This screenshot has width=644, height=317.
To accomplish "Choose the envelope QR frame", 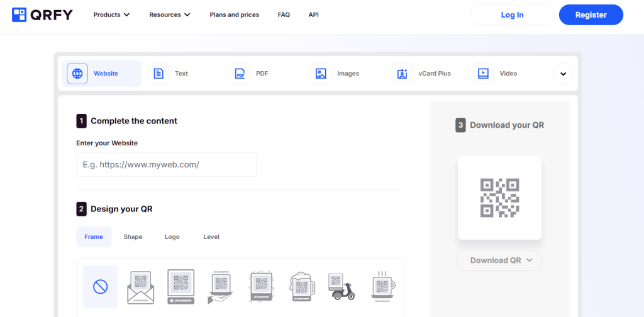I will pyautogui.click(x=141, y=287).
